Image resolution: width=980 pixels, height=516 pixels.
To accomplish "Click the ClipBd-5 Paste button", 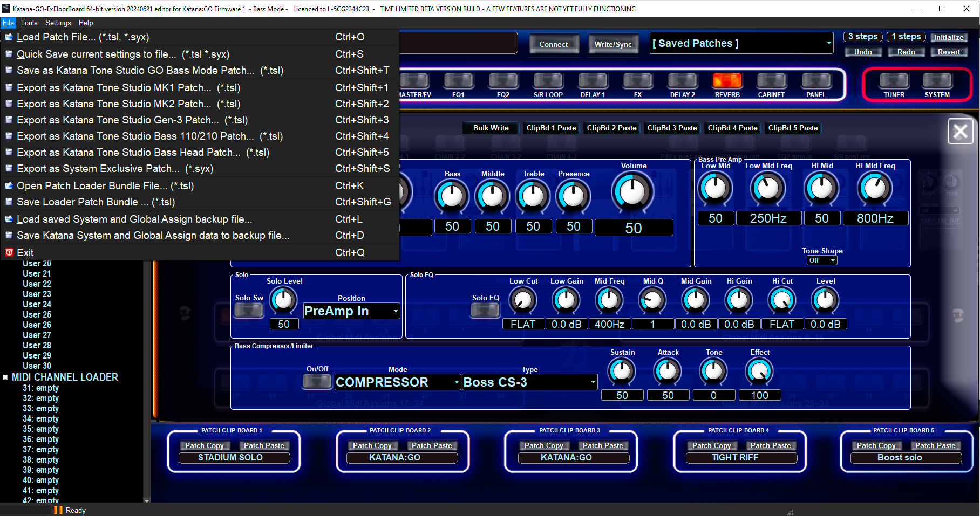I will [793, 128].
